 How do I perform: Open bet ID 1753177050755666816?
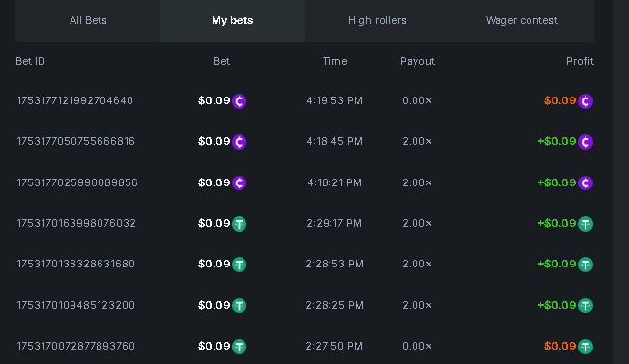75,141
